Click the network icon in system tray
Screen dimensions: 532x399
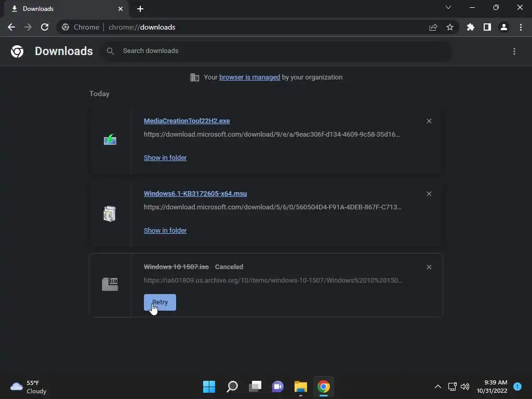point(453,387)
